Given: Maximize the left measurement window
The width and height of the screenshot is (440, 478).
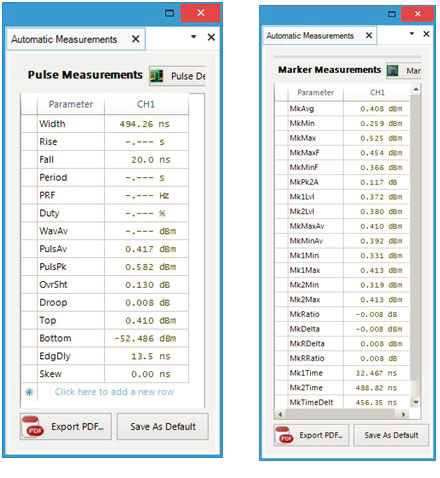Looking at the screenshot, I should (170, 13).
